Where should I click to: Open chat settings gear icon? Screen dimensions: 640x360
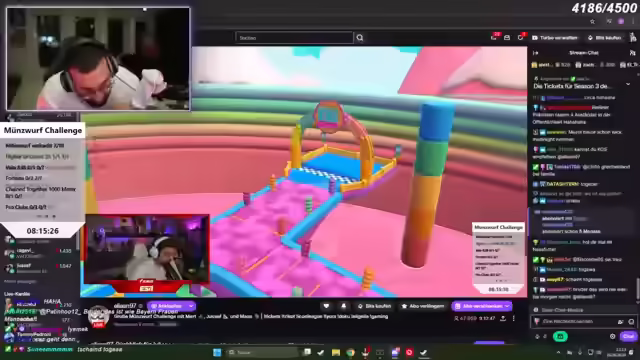pyautogui.click(x=613, y=336)
